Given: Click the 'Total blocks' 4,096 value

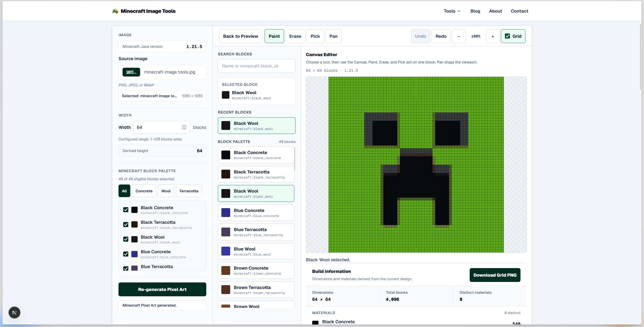Looking at the screenshot, I should point(392,299).
